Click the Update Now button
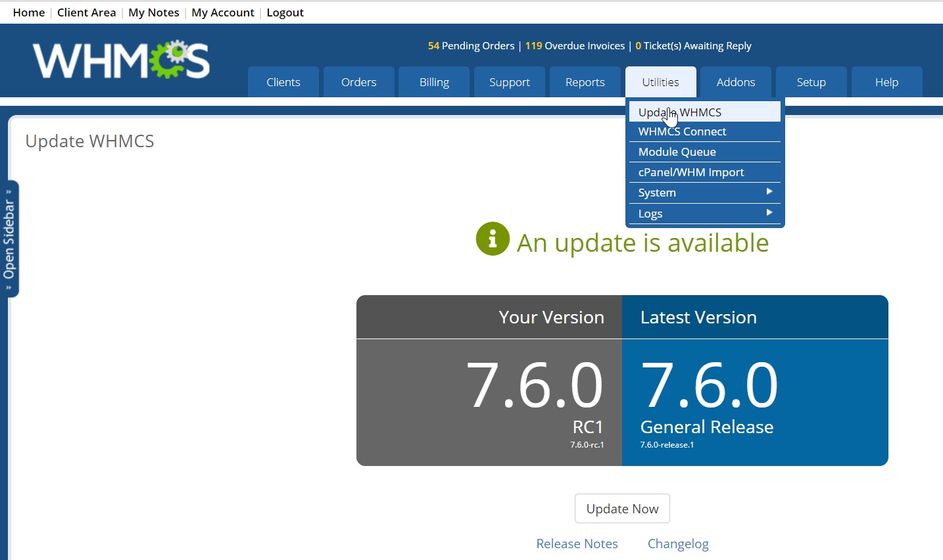This screenshot has height=560, width=943. (x=622, y=509)
